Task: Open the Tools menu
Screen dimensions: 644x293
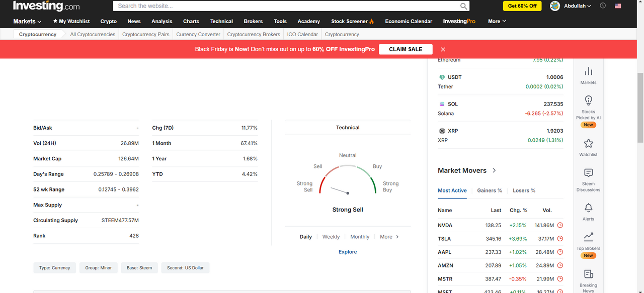Action: click(280, 21)
